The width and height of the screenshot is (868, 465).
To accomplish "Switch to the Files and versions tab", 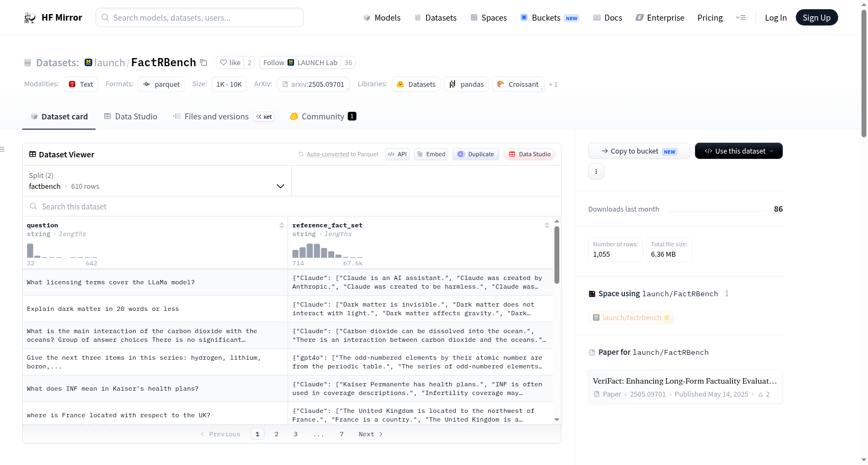I will pos(224,116).
